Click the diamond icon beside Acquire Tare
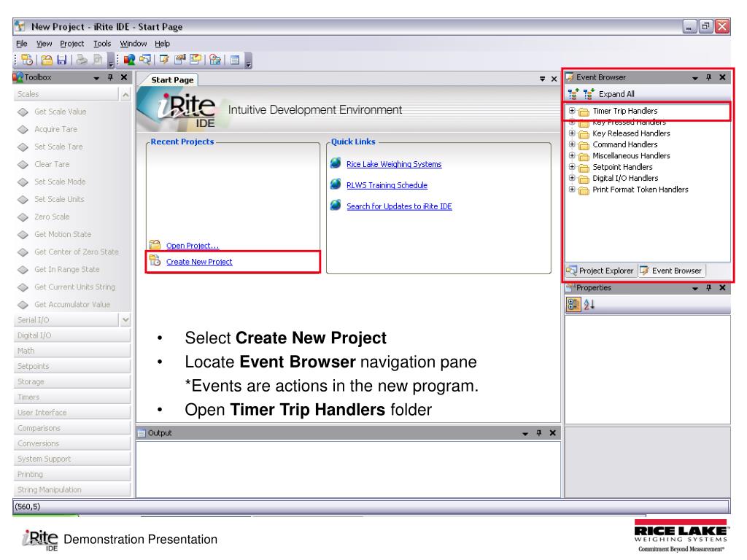This screenshot has width=747, height=560. click(x=23, y=130)
